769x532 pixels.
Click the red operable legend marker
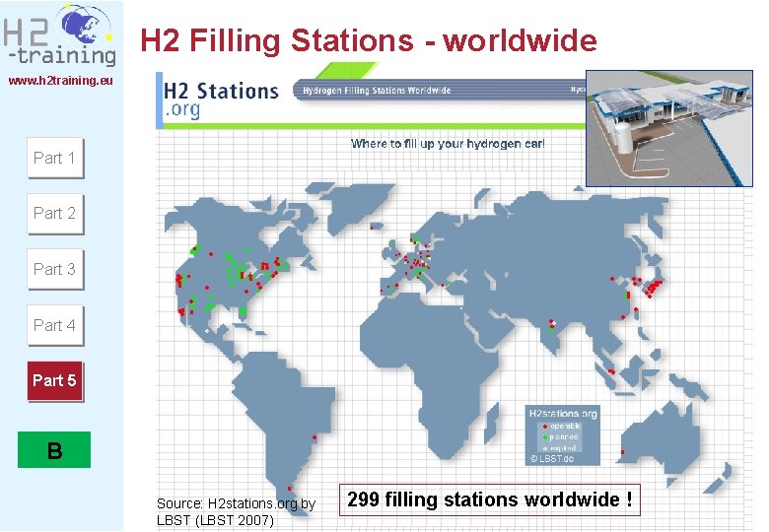point(545,427)
